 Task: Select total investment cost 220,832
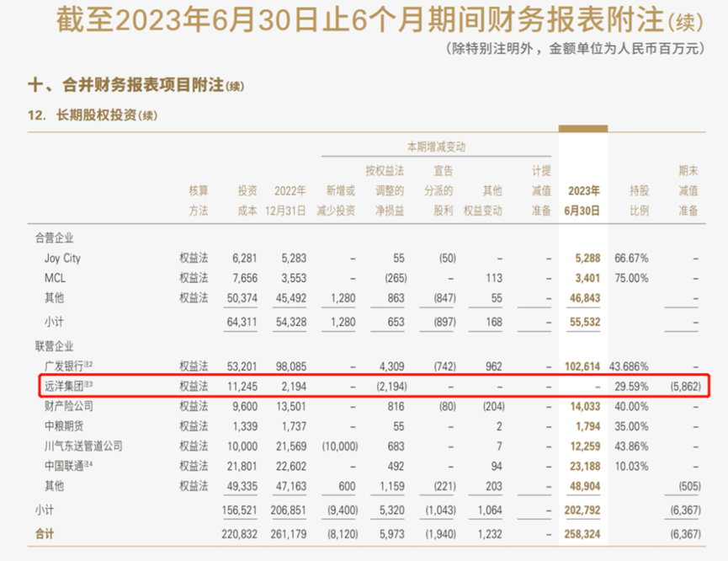[240, 534]
